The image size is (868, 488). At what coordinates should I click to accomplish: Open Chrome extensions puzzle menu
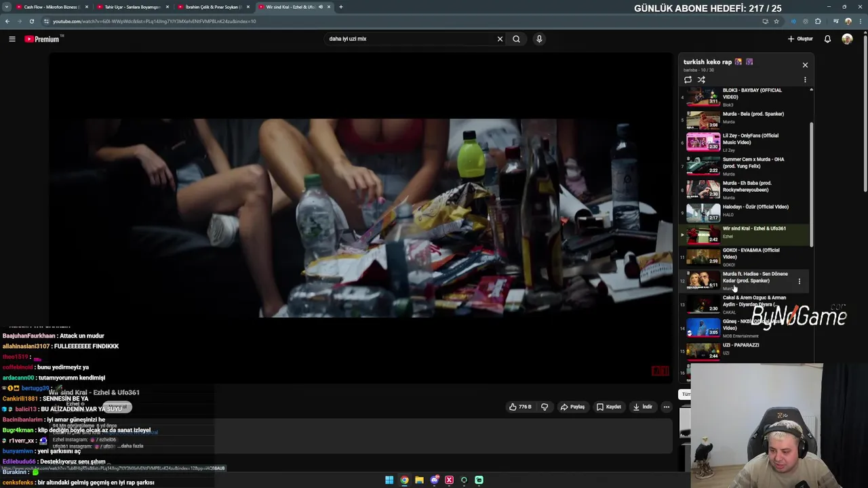(818, 21)
